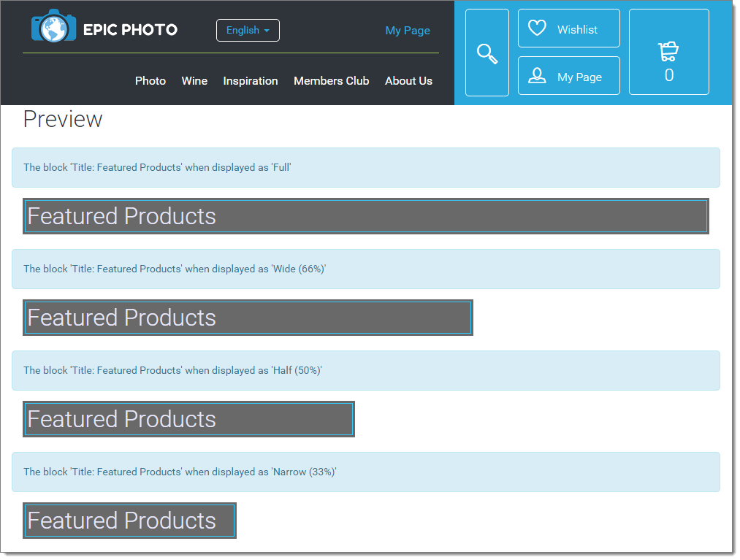Open the shopping cart icon
The height and width of the screenshot is (560, 740).
click(668, 52)
